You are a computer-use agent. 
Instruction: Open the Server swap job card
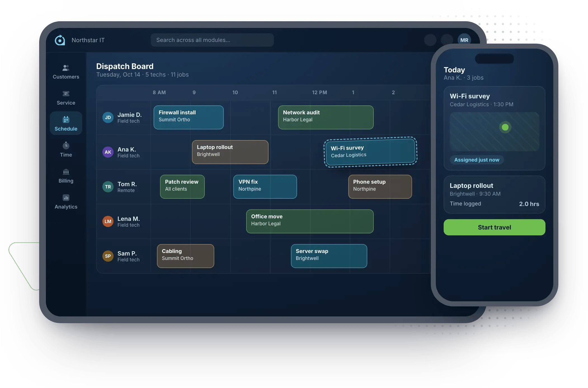pos(329,256)
